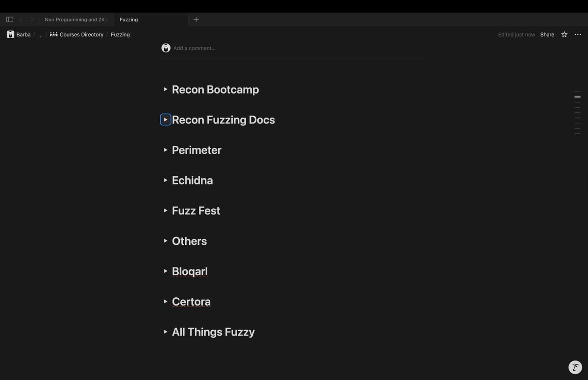The image size is (588, 380).
Task: Open the Barba workspace avatar icon
Action: pos(10,34)
